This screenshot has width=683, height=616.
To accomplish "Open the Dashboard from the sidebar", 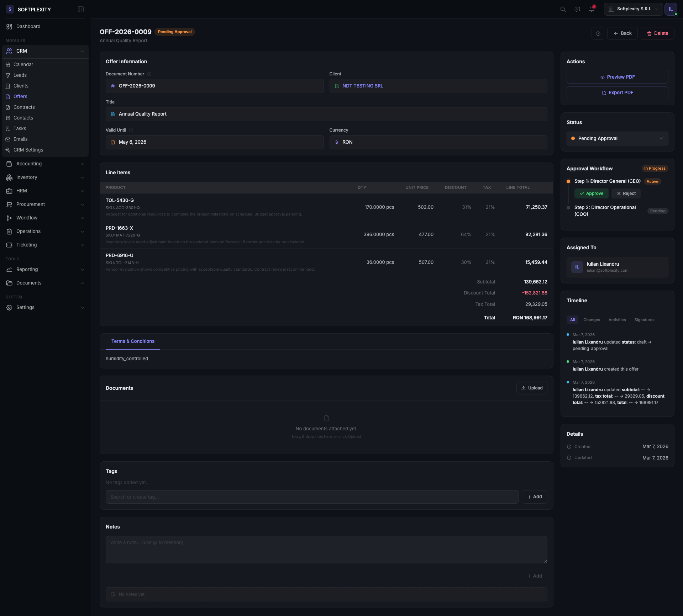I will [28, 26].
